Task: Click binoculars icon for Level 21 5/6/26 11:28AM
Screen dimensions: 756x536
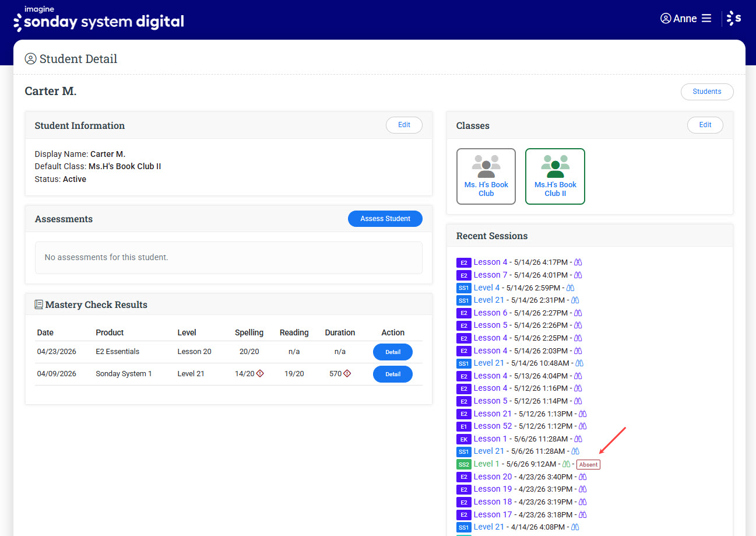Action: click(575, 451)
